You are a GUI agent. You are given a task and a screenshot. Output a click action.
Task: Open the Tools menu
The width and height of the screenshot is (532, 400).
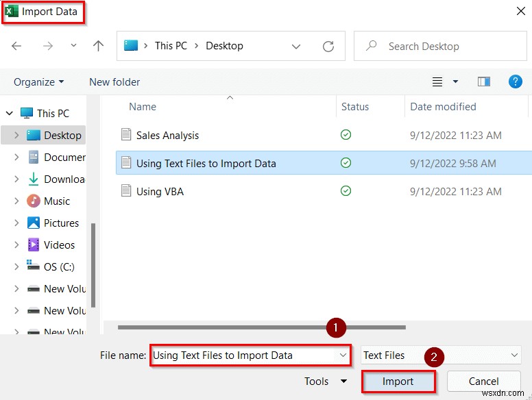click(x=326, y=382)
